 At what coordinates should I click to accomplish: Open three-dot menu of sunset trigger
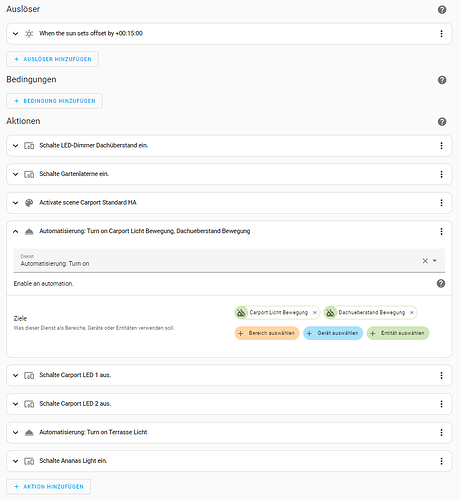pos(441,34)
